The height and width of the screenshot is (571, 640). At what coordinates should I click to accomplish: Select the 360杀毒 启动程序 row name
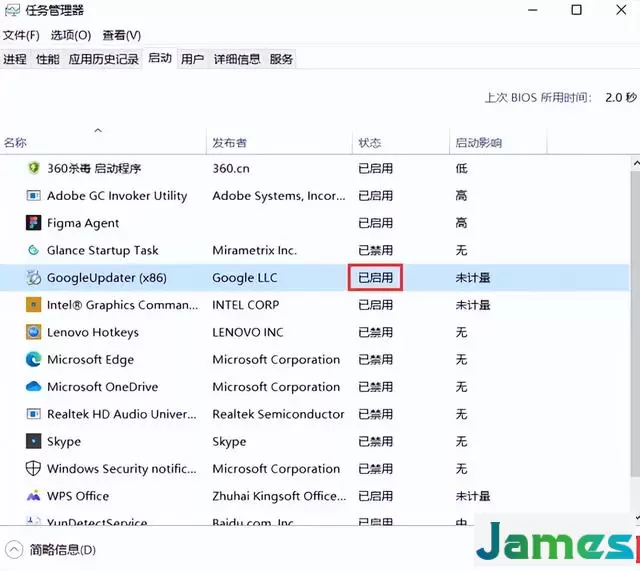click(x=94, y=168)
